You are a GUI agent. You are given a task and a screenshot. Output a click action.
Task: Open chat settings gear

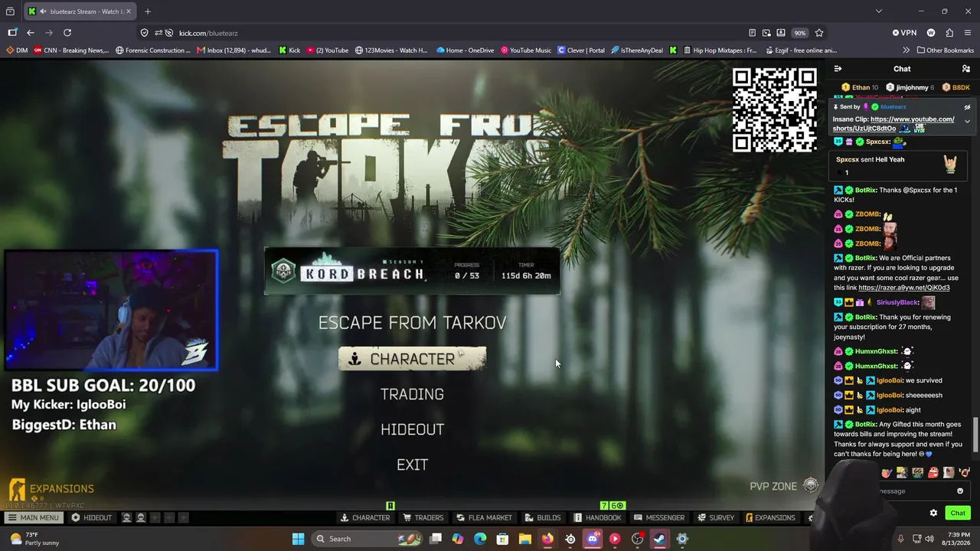pos(933,514)
